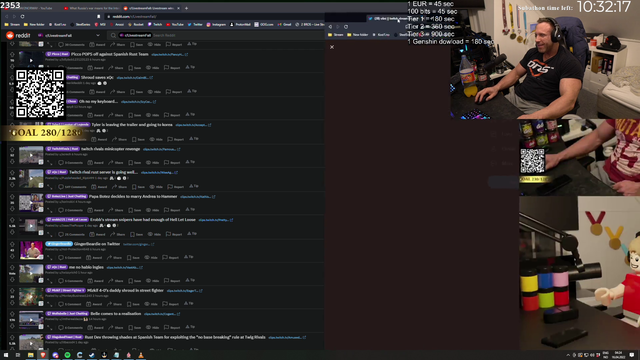Screen dimensions: 640x360
Task: Open Mizkif 4-0's daddy shroud post
Action: pyautogui.click(x=125, y=290)
